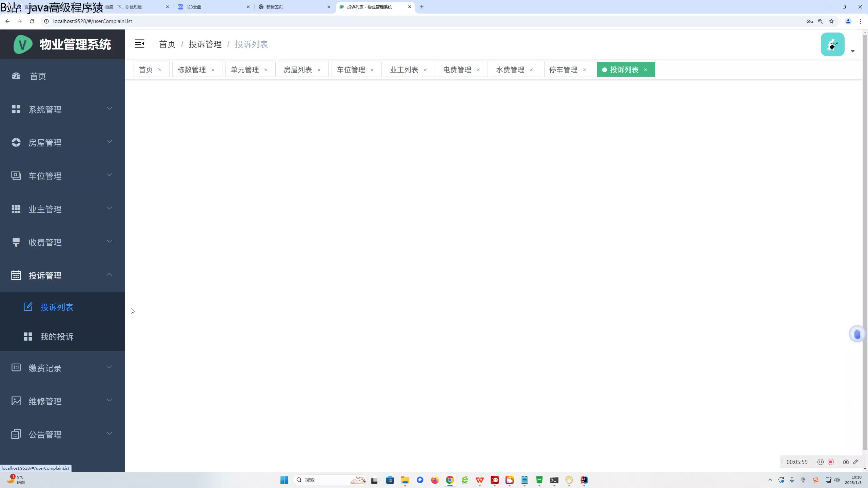Click the browser address bar URL
Viewport: 868px width, 488px height.
[x=93, y=21]
